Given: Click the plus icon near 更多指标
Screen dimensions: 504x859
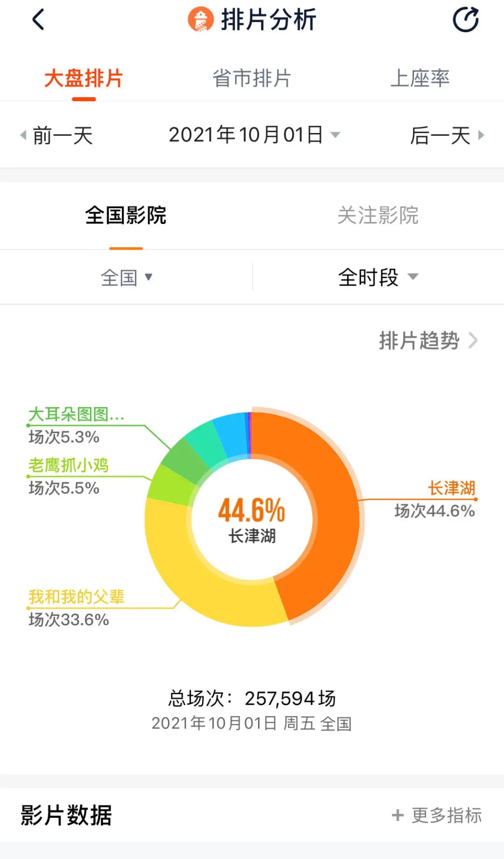Looking at the screenshot, I should [398, 815].
